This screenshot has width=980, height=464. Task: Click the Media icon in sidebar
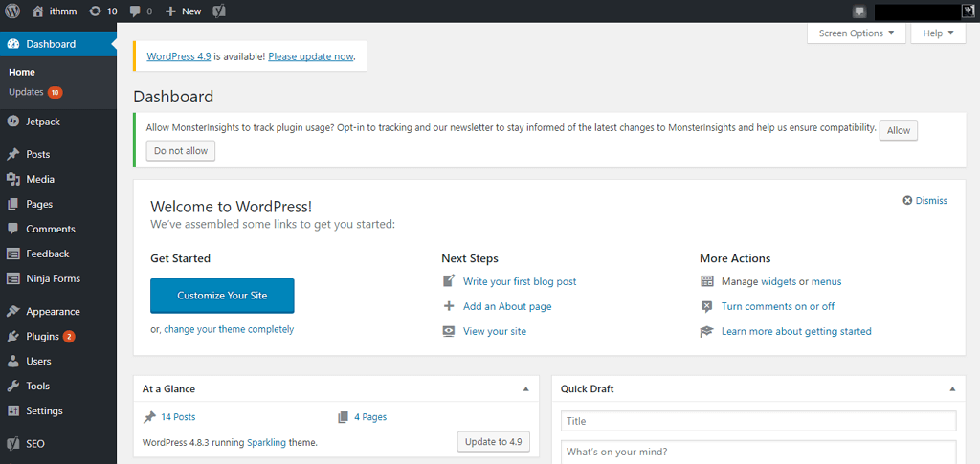pos(13,179)
